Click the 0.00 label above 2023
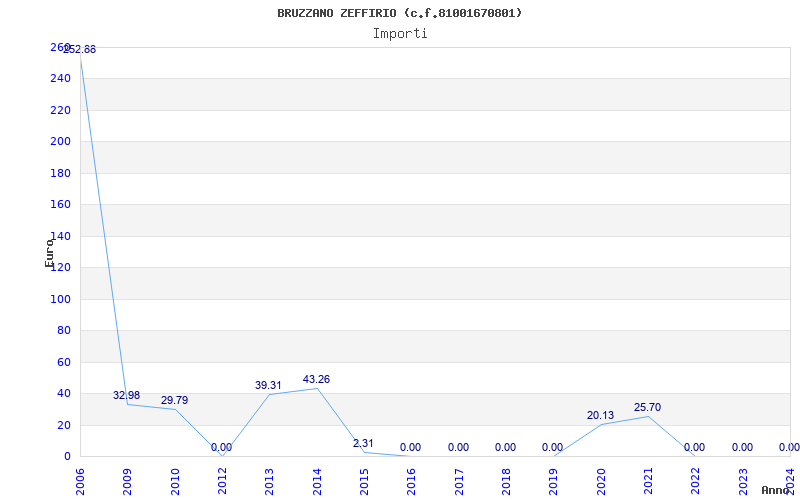Image resolution: width=800 pixels, height=500 pixels. pos(742,447)
